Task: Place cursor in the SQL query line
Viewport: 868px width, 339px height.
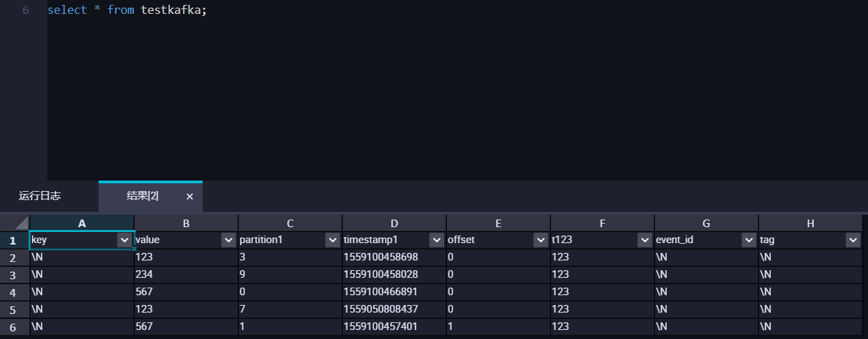Action: (x=127, y=11)
